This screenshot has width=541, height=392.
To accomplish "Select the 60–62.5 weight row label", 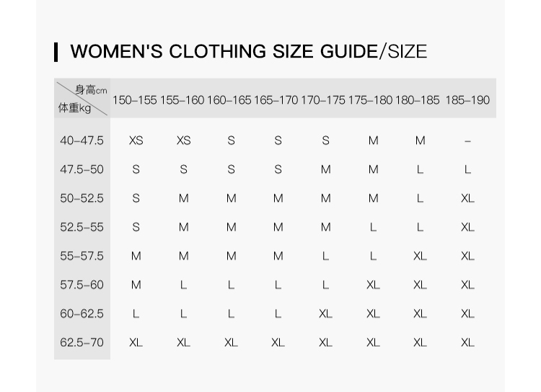I will [x=82, y=313].
